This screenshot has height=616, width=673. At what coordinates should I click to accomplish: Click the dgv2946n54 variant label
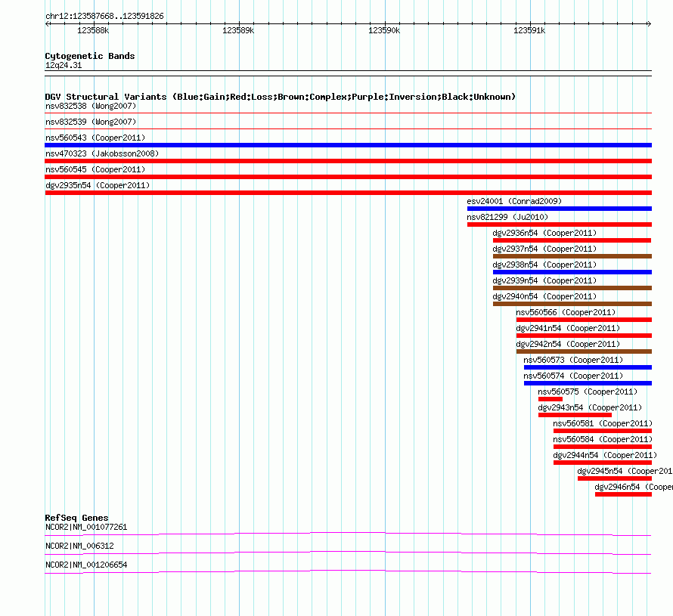click(634, 487)
